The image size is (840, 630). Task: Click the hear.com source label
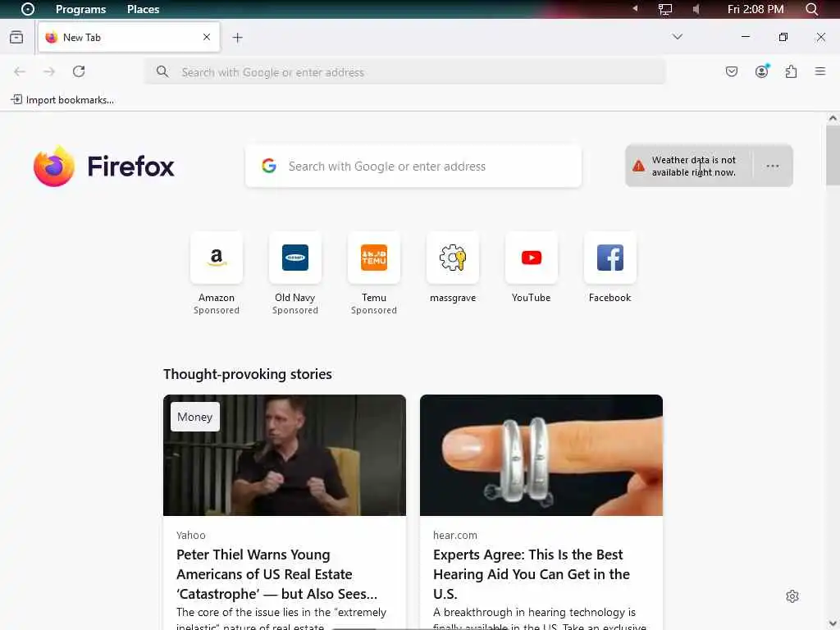point(454,535)
